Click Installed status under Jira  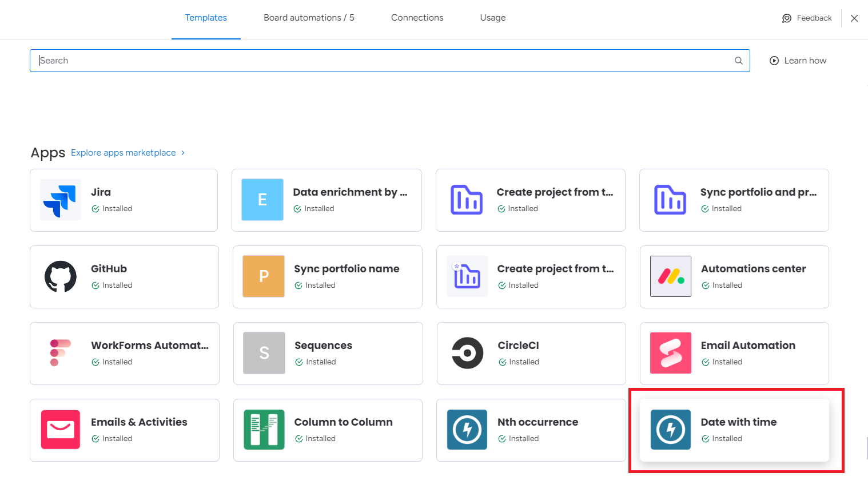[x=112, y=209]
